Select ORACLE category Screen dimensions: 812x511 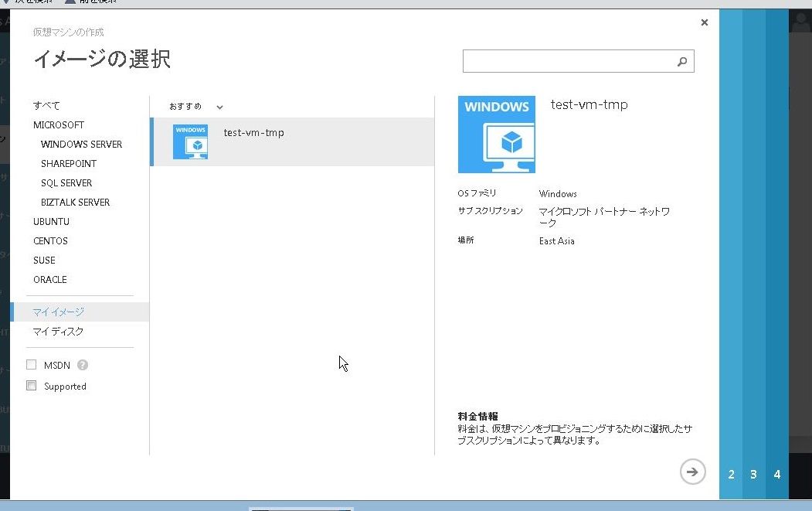tap(49, 280)
